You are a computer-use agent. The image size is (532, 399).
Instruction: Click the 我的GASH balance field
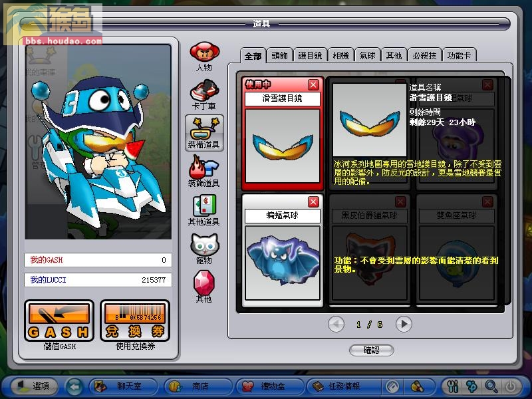click(x=98, y=260)
